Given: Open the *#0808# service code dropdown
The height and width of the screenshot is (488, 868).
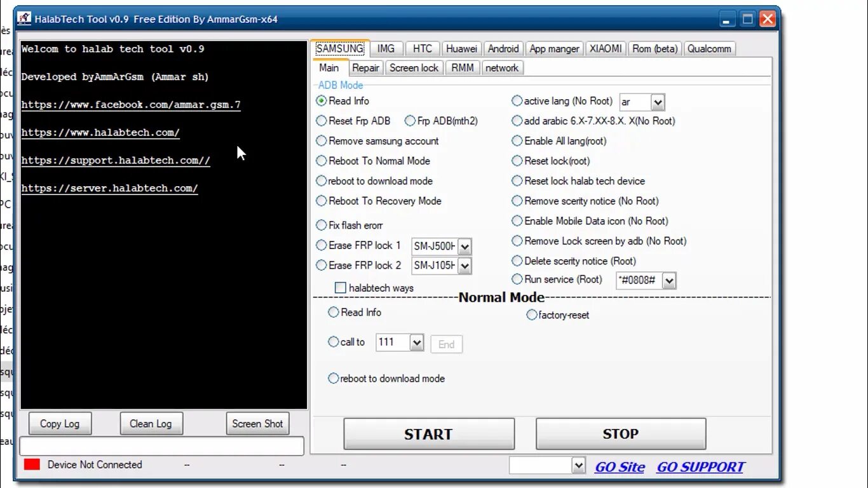Looking at the screenshot, I should (669, 280).
